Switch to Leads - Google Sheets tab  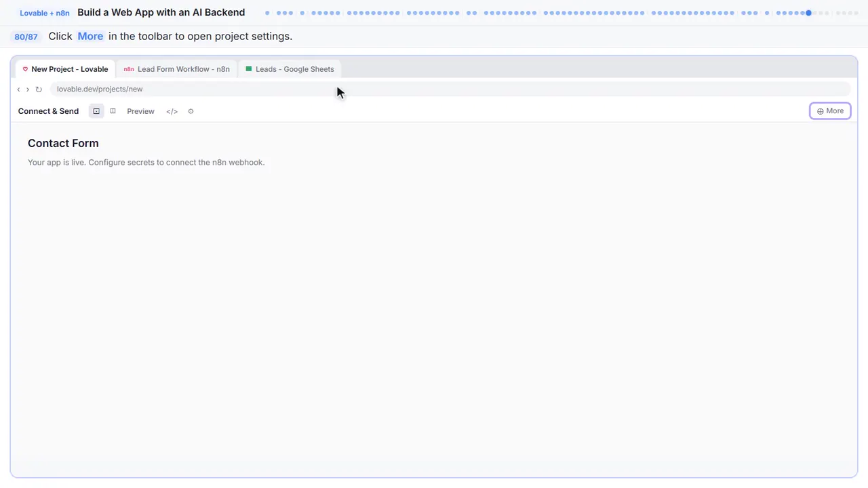tap(290, 69)
